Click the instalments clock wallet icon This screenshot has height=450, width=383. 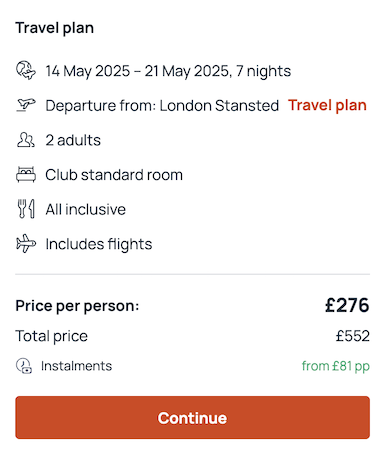click(x=24, y=366)
